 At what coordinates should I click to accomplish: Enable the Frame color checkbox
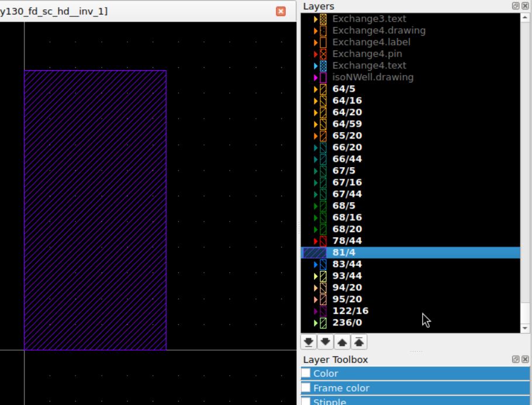306,388
